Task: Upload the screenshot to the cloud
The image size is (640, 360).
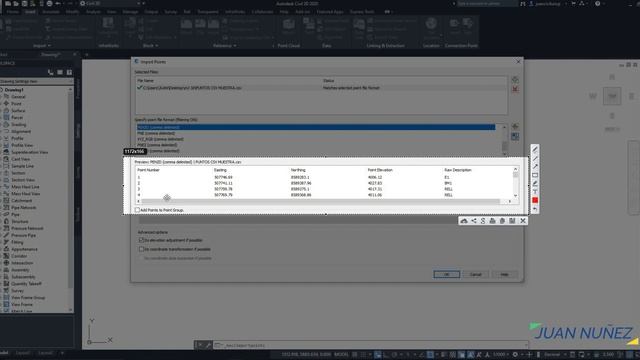Action: [464, 221]
